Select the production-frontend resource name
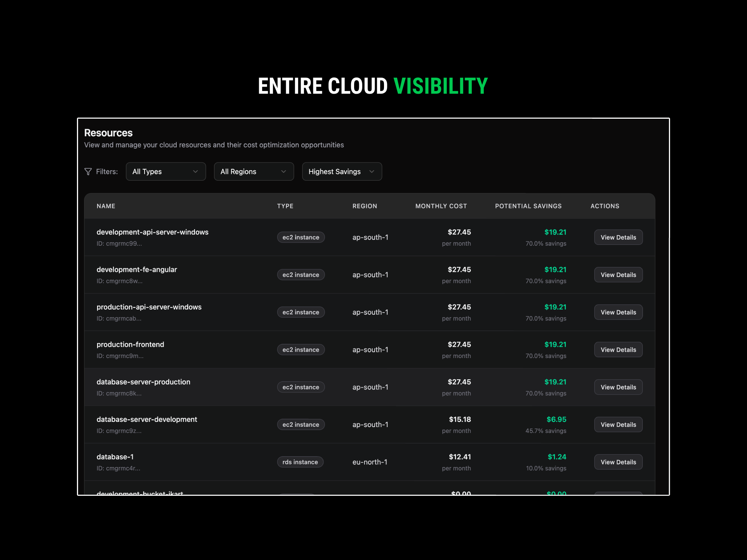Viewport: 747px width, 560px height. pyautogui.click(x=130, y=344)
